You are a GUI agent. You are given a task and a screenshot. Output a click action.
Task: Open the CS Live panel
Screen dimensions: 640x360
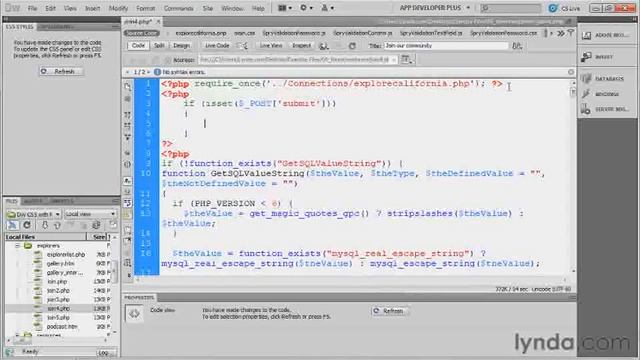click(x=564, y=8)
